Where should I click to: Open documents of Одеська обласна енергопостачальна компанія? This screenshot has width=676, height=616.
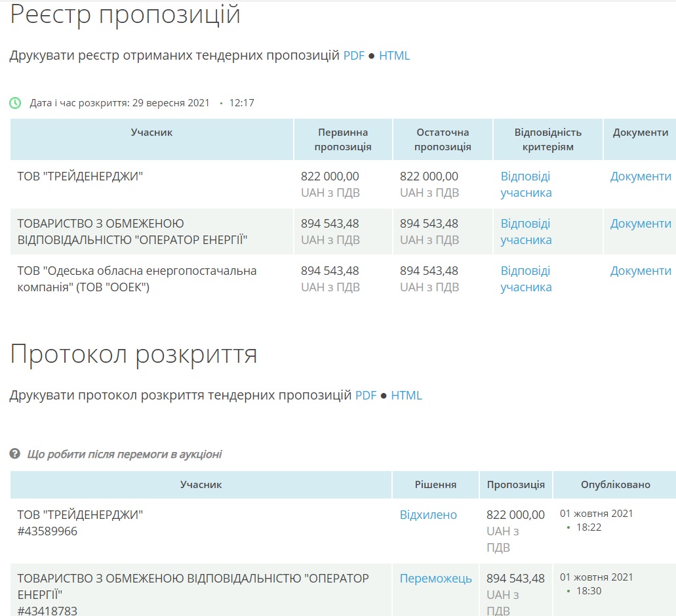[x=641, y=271]
